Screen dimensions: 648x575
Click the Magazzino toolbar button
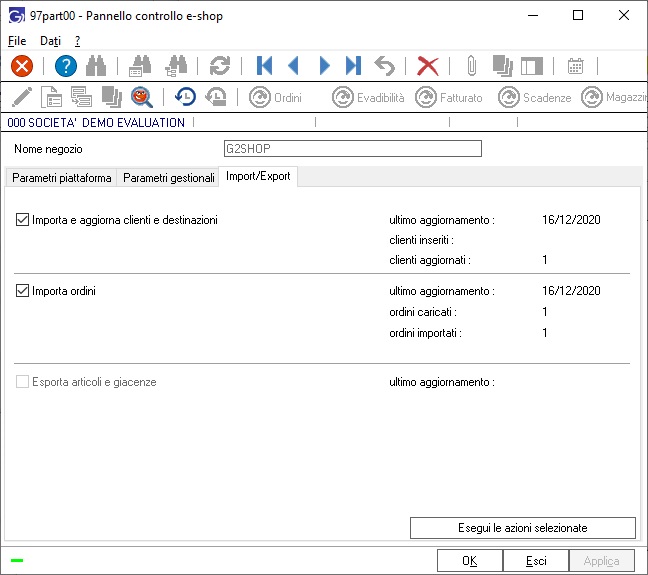click(614, 98)
